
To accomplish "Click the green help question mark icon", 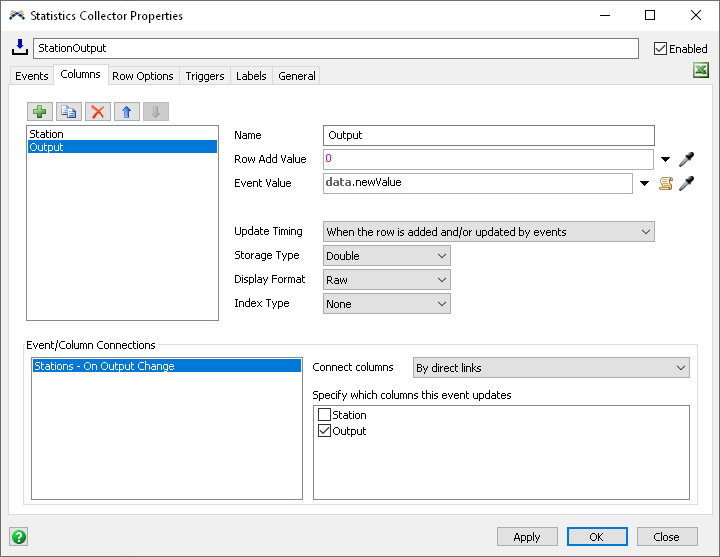I will (x=18, y=536).
